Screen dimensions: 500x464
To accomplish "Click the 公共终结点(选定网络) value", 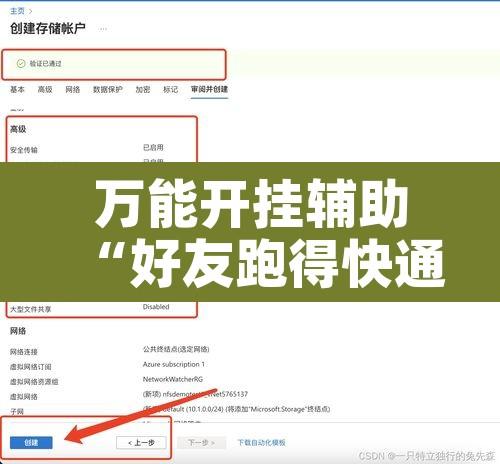I will coord(176,349).
